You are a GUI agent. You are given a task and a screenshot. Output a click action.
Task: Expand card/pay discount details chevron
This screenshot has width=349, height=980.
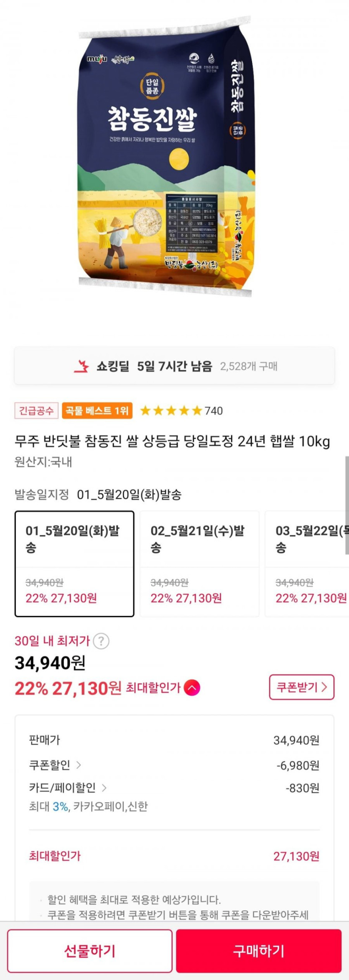[x=104, y=788]
